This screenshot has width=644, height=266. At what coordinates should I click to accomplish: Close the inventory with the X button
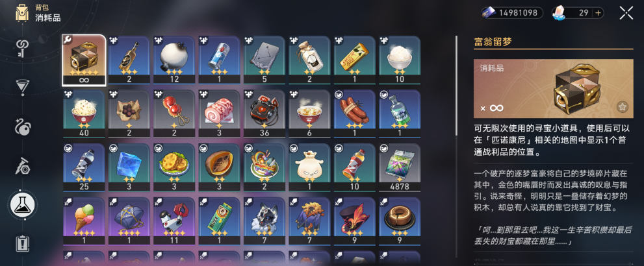point(626,13)
